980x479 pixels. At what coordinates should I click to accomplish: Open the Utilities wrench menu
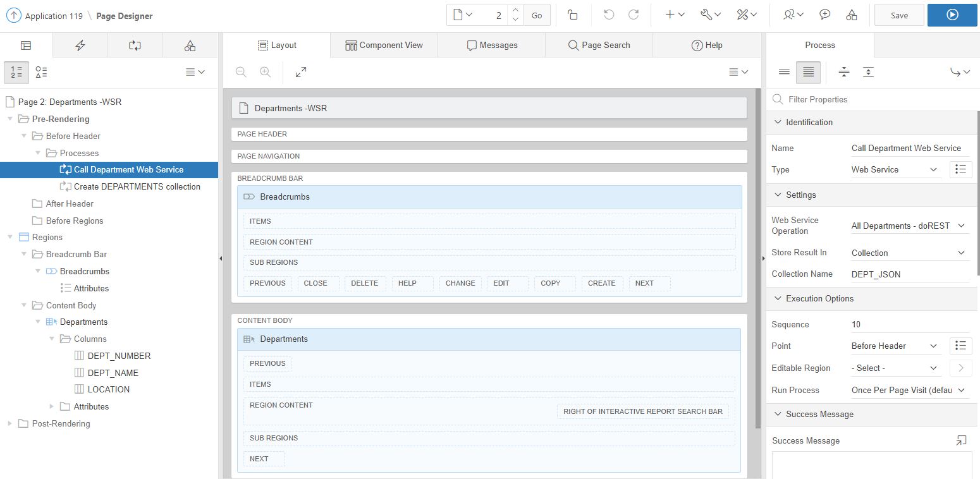click(x=711, y=15)
